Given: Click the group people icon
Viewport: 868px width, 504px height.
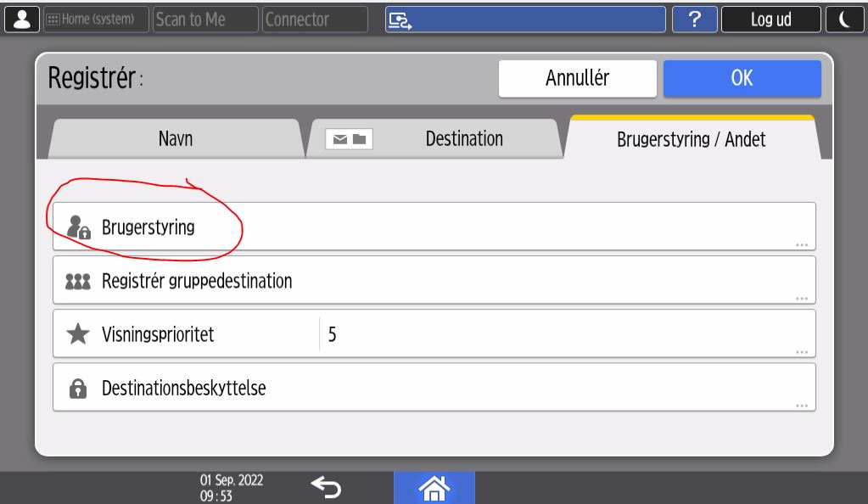Looking at the screenshot, I should click(78, 281).
